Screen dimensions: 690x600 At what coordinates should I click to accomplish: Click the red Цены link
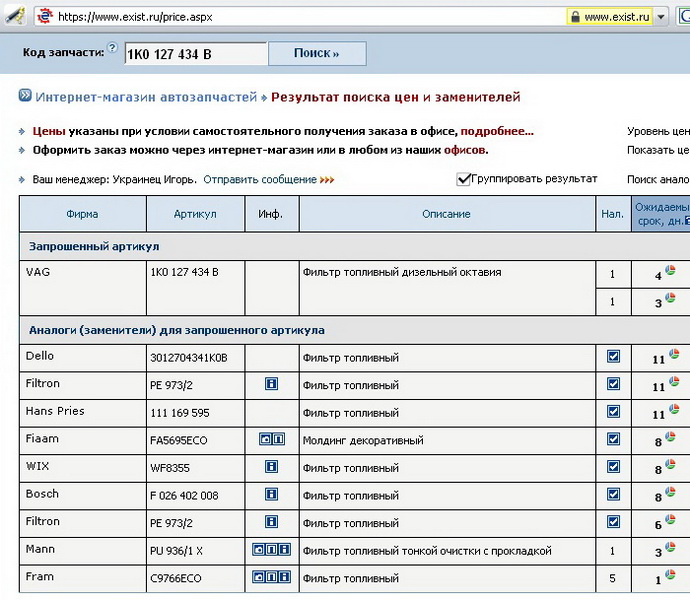[48, 131]
